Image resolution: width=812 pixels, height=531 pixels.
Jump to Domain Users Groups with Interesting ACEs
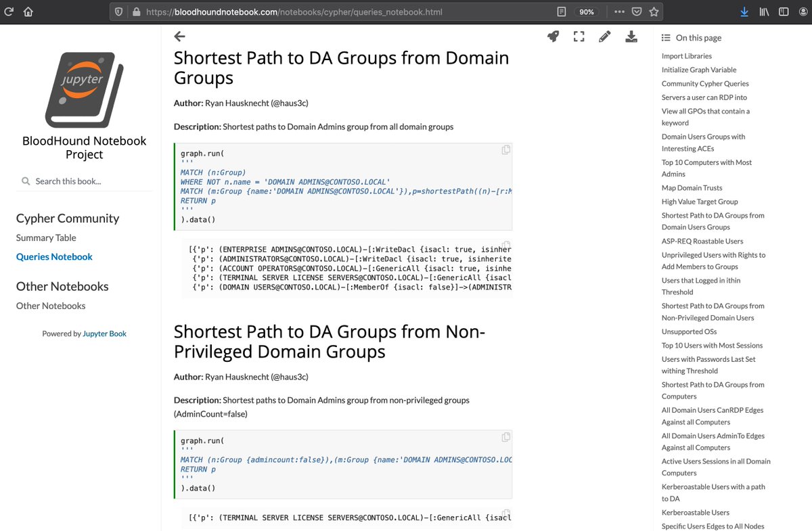[x=703, y=143]
